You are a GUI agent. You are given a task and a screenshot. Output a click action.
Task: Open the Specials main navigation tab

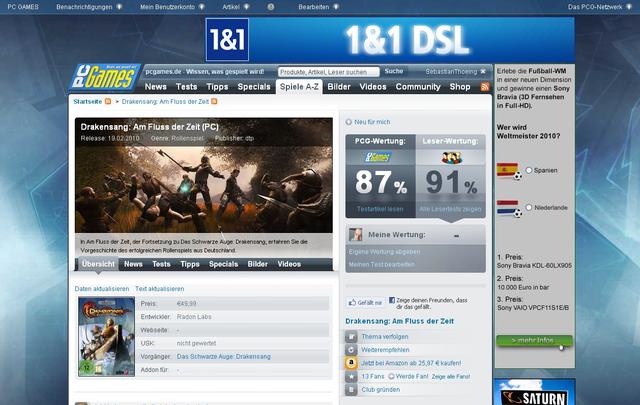tap(254, 87)
